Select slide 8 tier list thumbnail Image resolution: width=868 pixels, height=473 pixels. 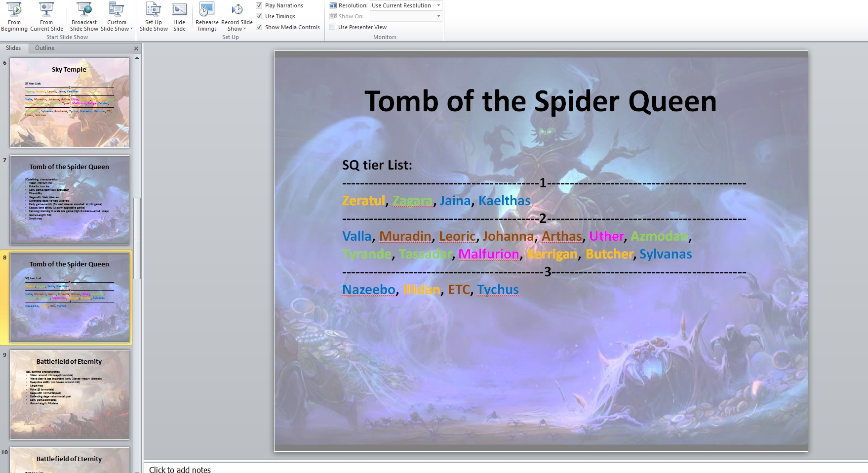pos(70,298)
